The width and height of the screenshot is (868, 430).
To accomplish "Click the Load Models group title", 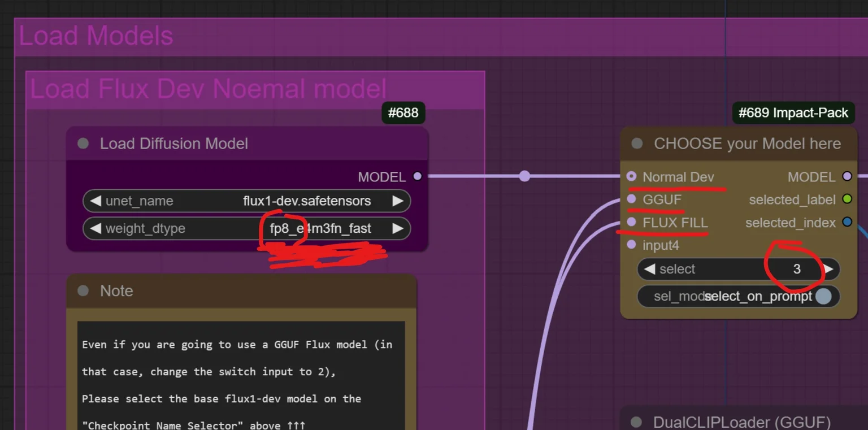I will (x=96, y=36).
